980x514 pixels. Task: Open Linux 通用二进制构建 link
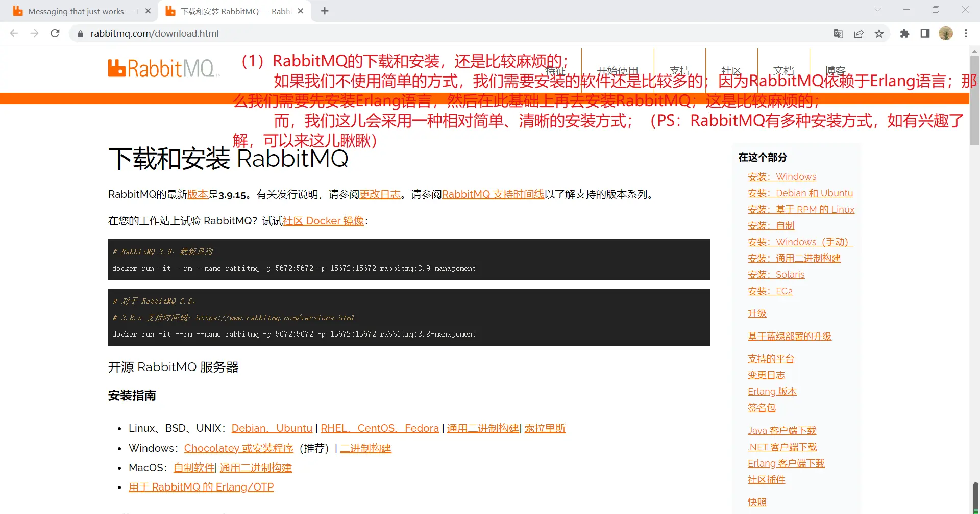(483, 428)
